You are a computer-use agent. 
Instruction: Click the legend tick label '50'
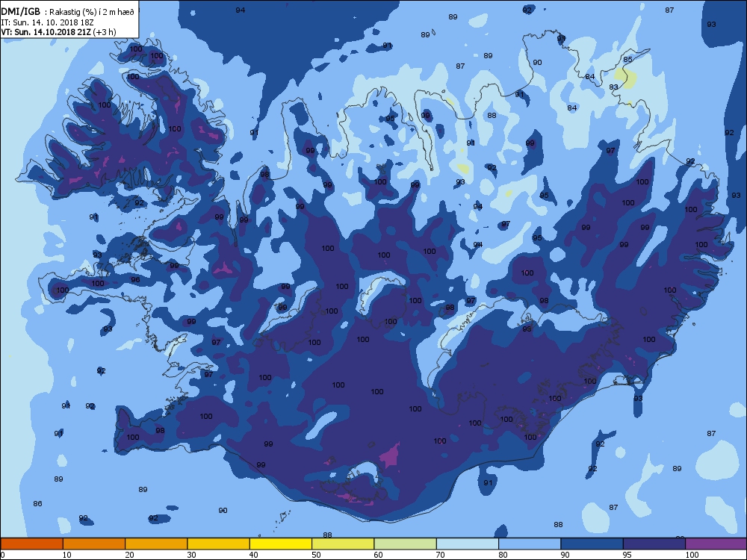click(316, 555)
